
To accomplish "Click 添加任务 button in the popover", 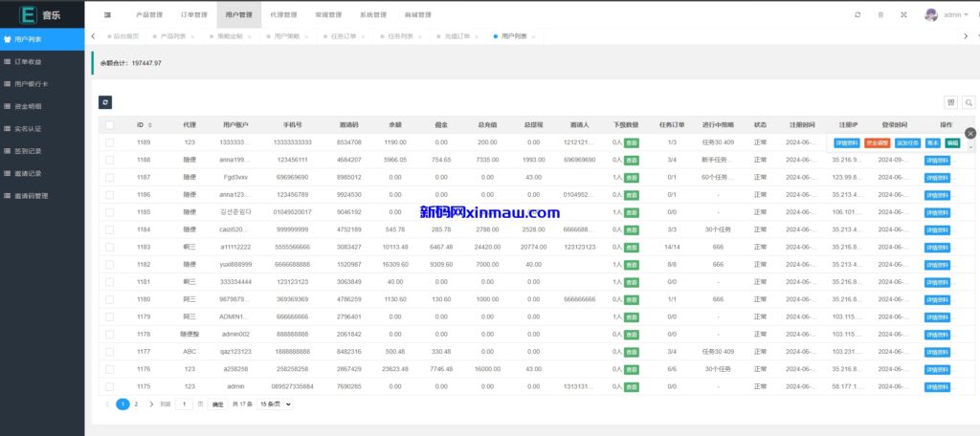I will (908, 143).
